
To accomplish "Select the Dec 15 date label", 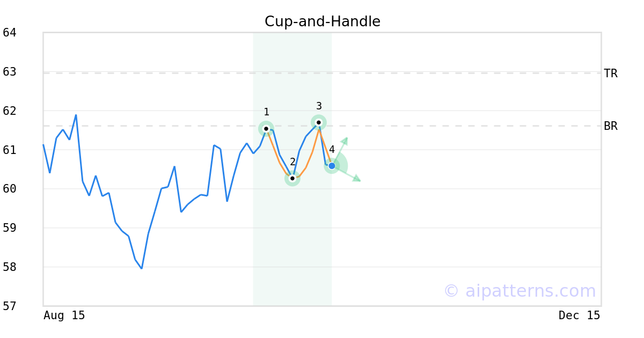I will [579, 315].
